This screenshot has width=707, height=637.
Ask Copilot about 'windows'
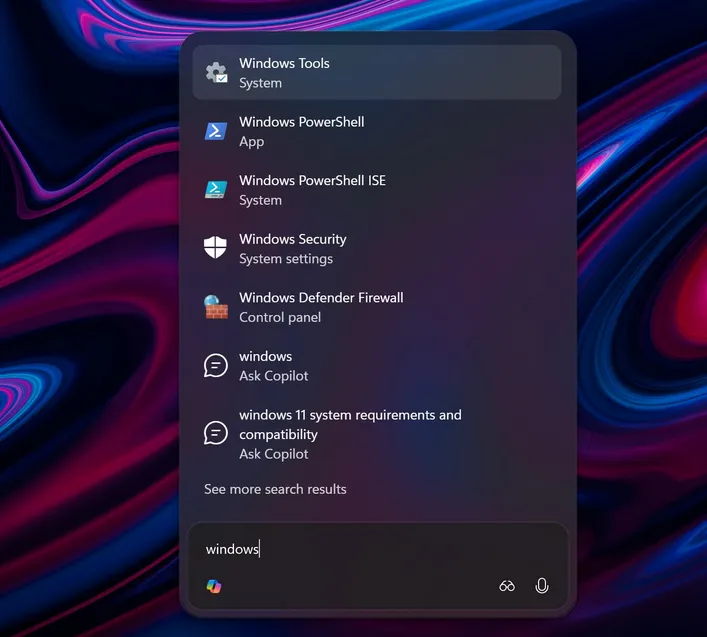[377, 366]
